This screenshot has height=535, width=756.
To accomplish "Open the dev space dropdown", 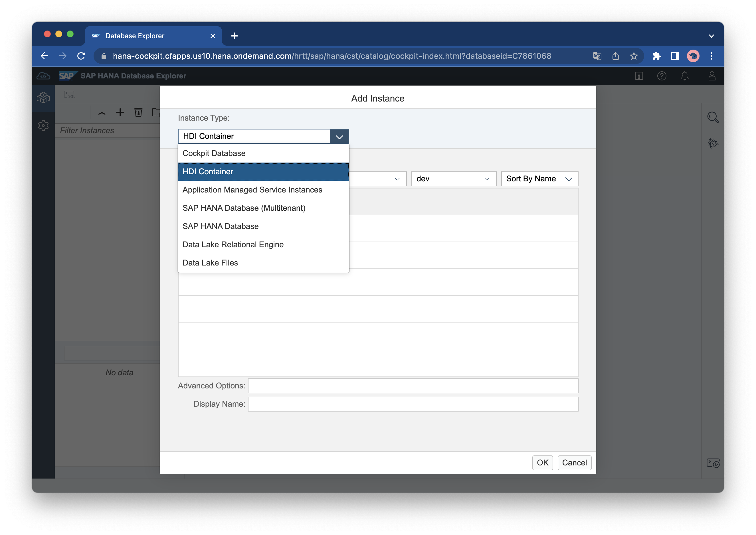I will (x=454, y=179).
